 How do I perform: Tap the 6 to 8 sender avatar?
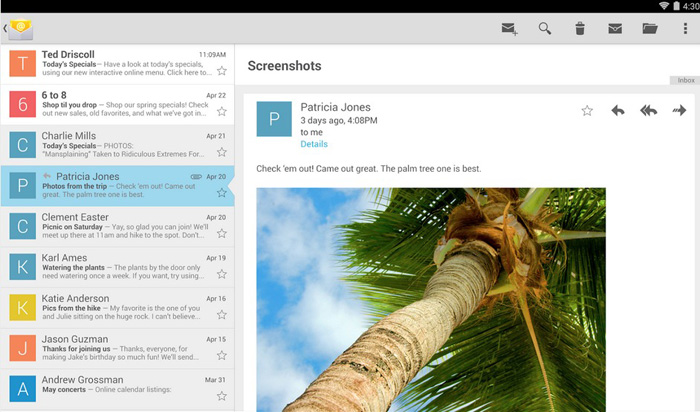pyautogui.click(x=23, y=104)
